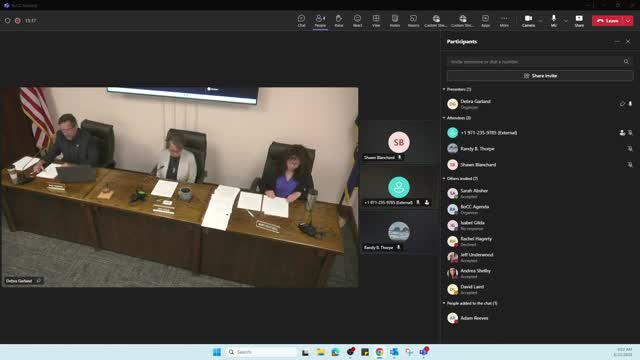Viewport: 640px width, 360px height.
Task: Select Randy B. Thorpe in the list
Action: click(x=540, y=149)
